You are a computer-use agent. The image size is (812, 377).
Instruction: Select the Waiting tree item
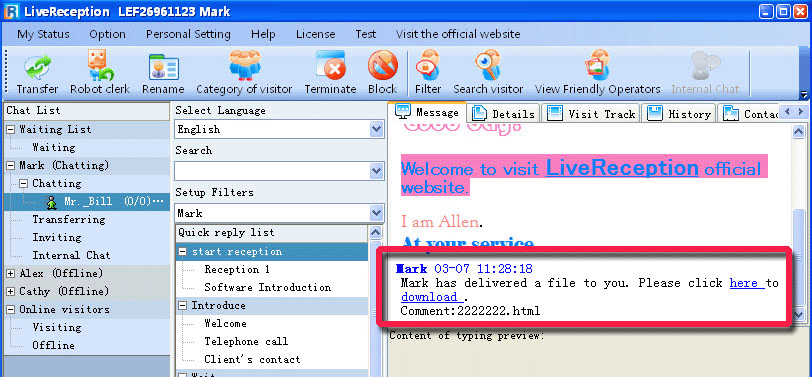(x=54, y=148)
